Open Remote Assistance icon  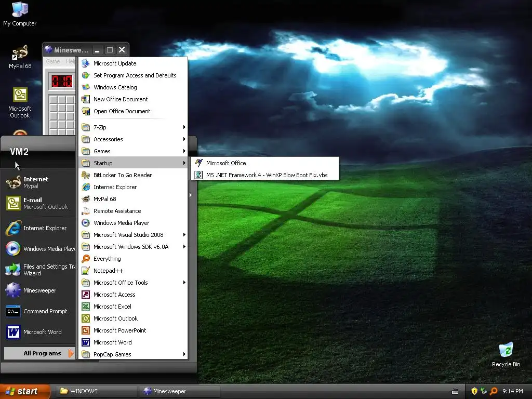[x=86, y=211]
